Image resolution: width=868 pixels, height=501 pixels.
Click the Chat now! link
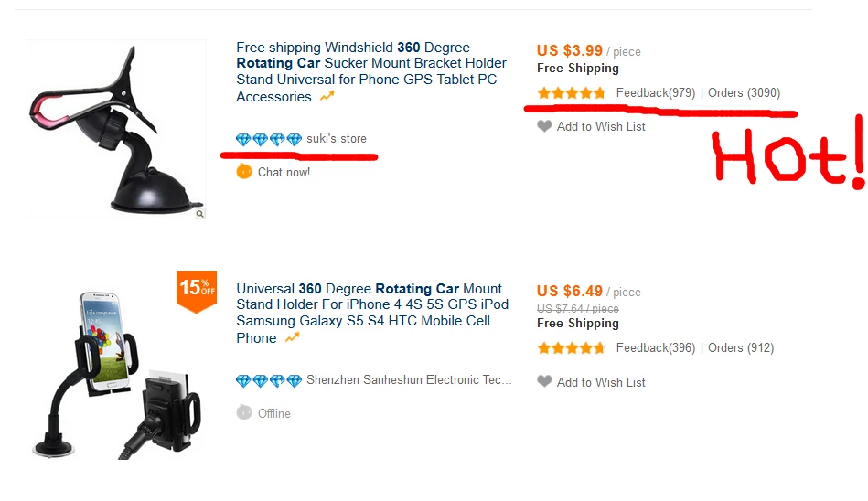pos(284,172)
